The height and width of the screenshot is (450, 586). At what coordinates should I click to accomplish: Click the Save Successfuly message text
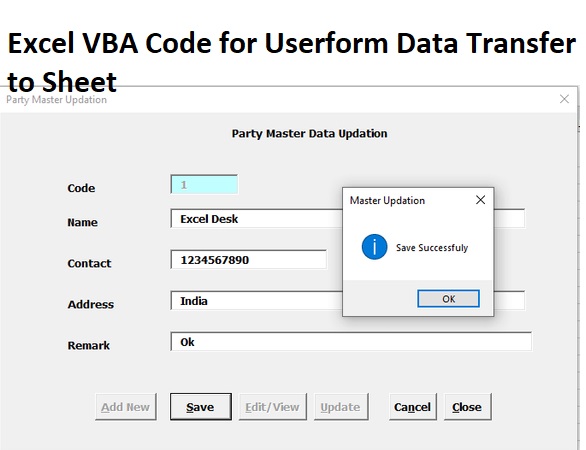(x=432, y=247)
